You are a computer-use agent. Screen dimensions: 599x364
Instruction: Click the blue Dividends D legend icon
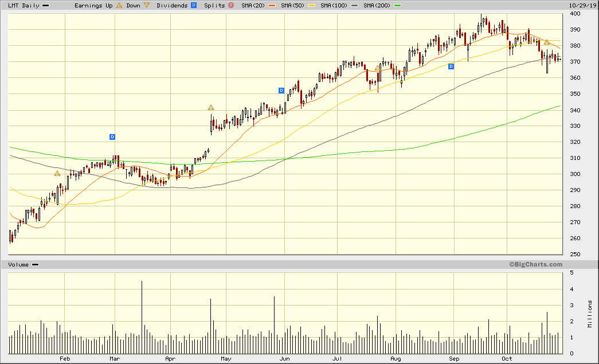[194, 5]
